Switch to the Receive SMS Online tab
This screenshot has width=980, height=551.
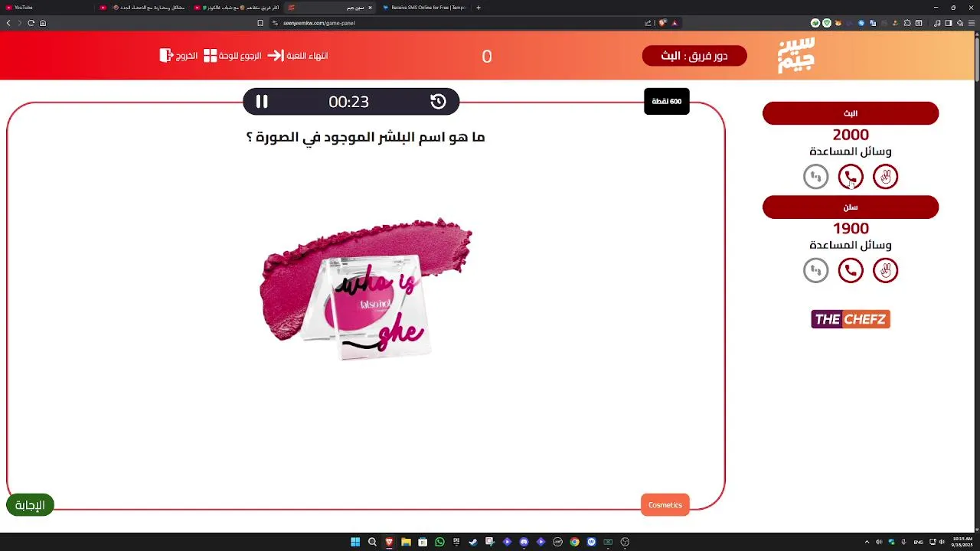(x=425, y=8)
